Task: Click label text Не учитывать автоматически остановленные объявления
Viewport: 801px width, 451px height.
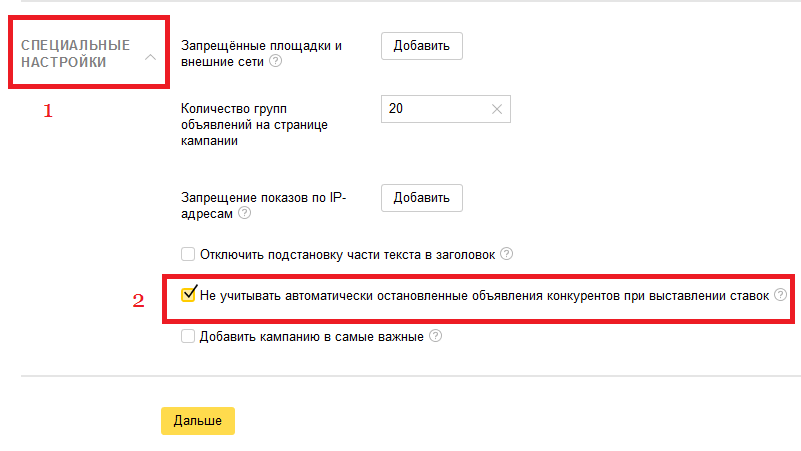Action: (x=484, y=296)
